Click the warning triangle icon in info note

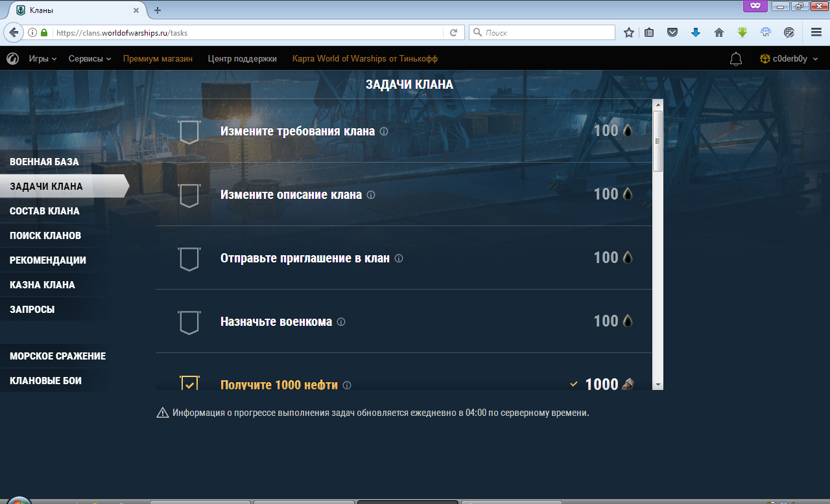tap(163, 413)
